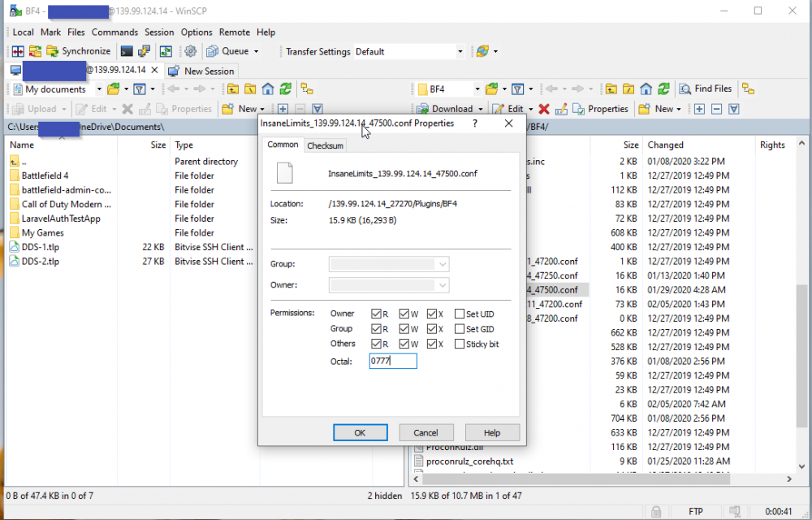Click the remote Rename icon
The width and height of the screenshot is (812, 520).
coord(561,109)
